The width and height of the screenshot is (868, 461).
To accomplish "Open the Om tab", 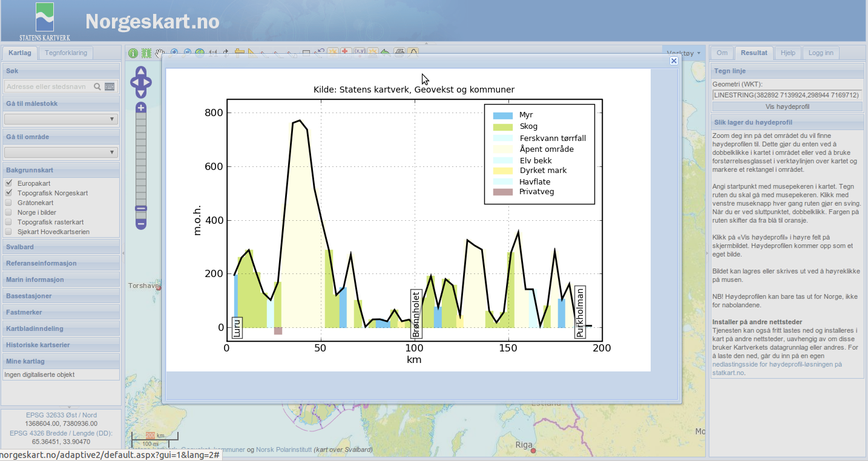I will [722, 53].
